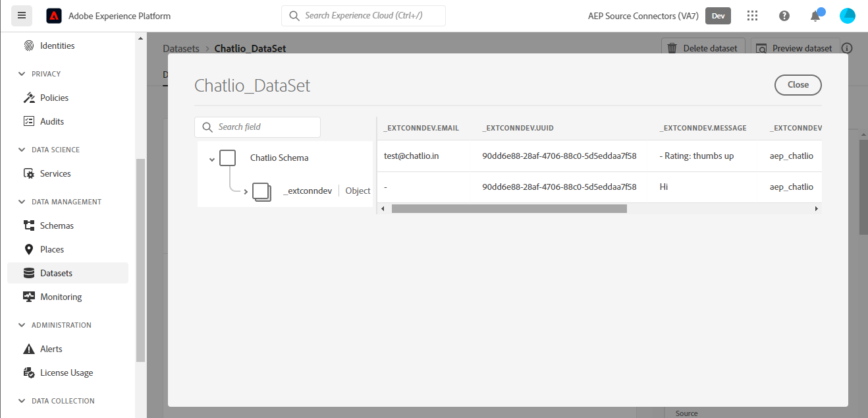Click the Identities fingerprint icon

(29, 45)
